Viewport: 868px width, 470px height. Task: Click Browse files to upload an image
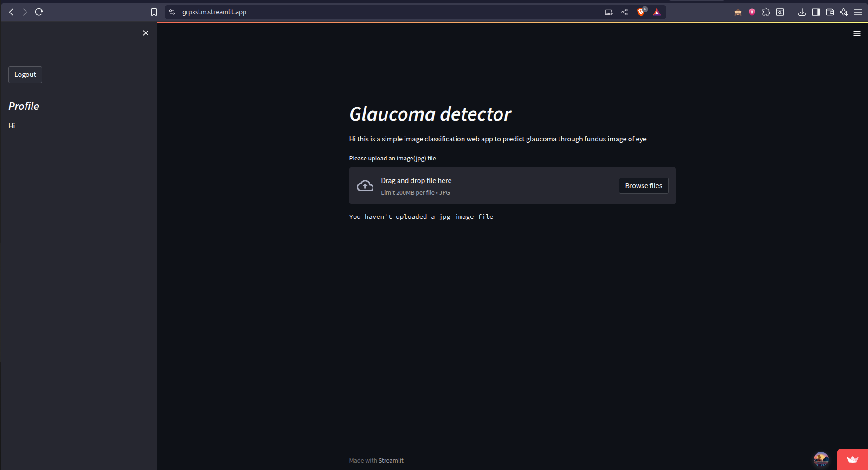click(x=643, y=185)
